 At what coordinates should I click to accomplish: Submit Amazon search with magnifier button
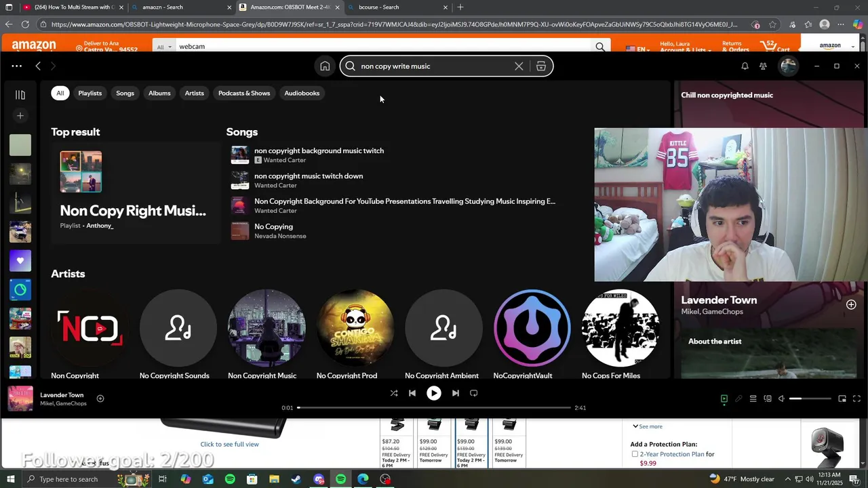pos(600,47)
